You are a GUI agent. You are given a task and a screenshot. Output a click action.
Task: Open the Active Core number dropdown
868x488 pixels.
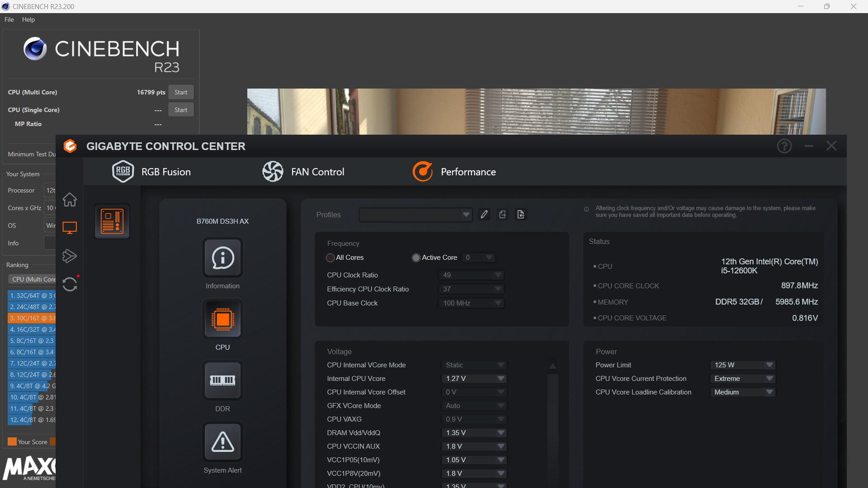pos(479,258)
